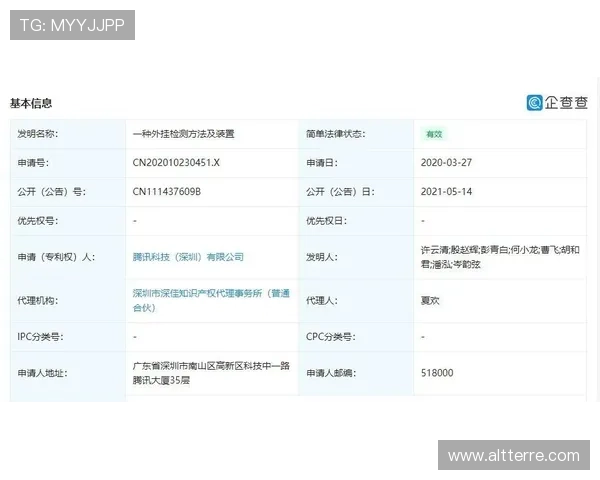Select application date 2020-03-27
This screenshot has width=600, height=480.
click(x=446, y=162)
